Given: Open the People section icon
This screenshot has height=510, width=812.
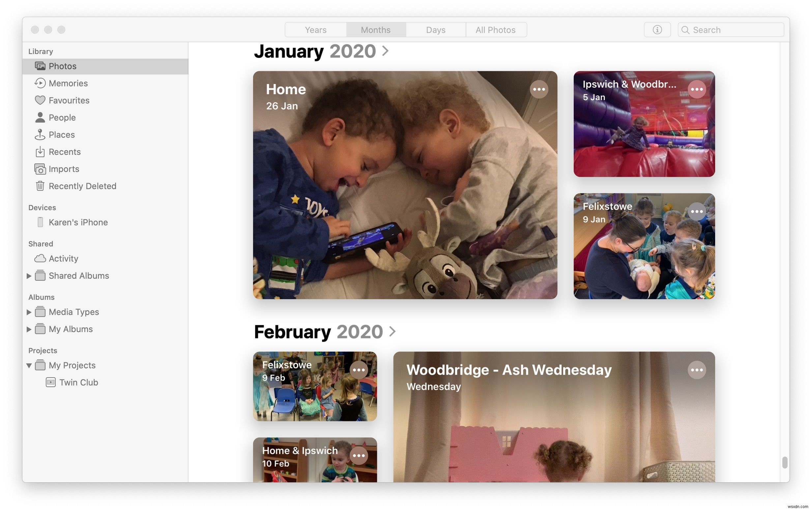Looking at the screenshot, I should pos(39,118).
